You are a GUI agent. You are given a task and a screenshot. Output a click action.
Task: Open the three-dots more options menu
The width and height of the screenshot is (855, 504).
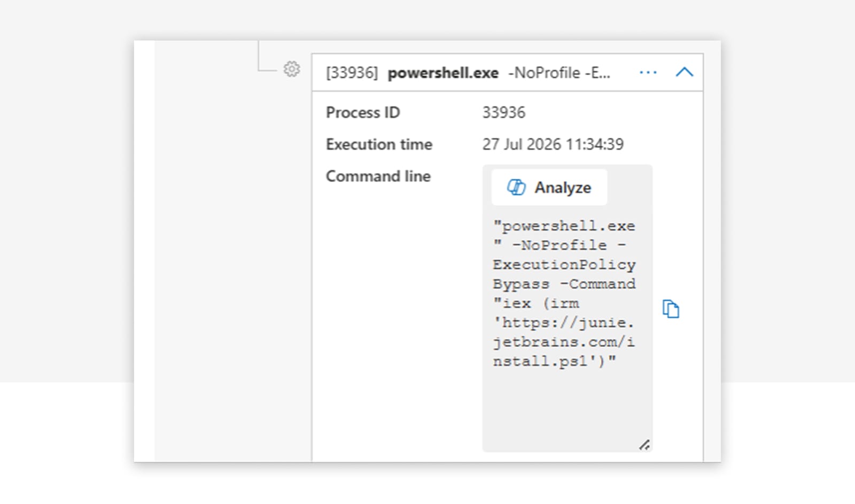[648, 72]
